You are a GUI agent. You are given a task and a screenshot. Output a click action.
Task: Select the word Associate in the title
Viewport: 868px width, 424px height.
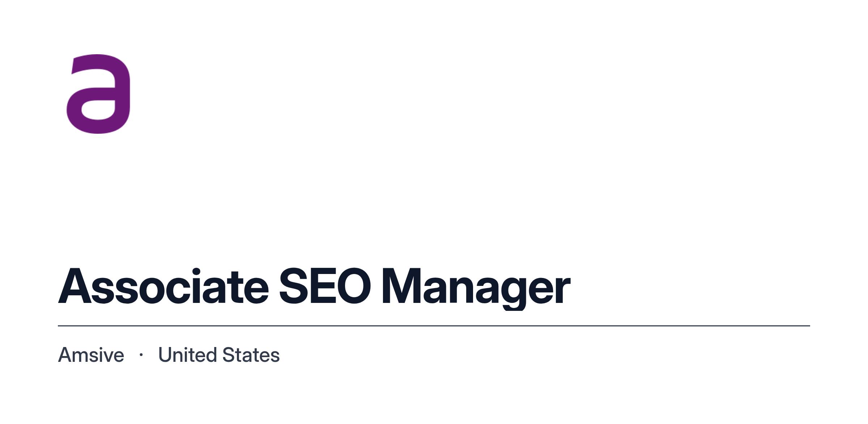163,286
